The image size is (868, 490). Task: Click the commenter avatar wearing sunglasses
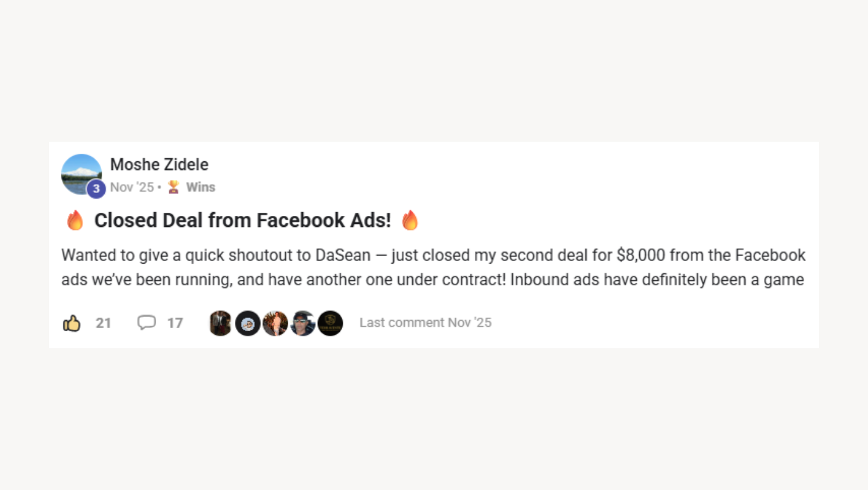pyautogui.click(x=303, y=323)
